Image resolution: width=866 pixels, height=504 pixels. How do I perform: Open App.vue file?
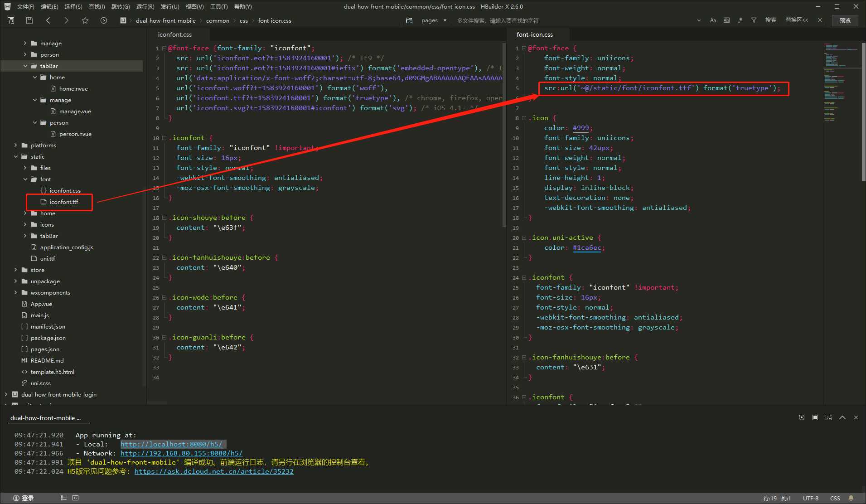[x=41, y=304]
